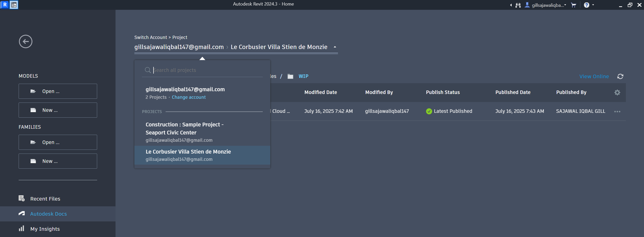
Task: Click the WIP folder icon
Action: point(290,76)
